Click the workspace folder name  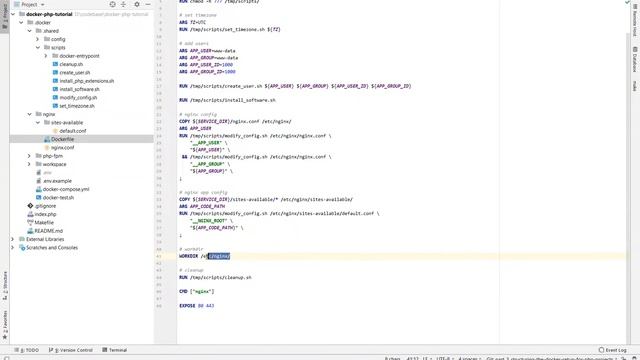tap(54, 164)
